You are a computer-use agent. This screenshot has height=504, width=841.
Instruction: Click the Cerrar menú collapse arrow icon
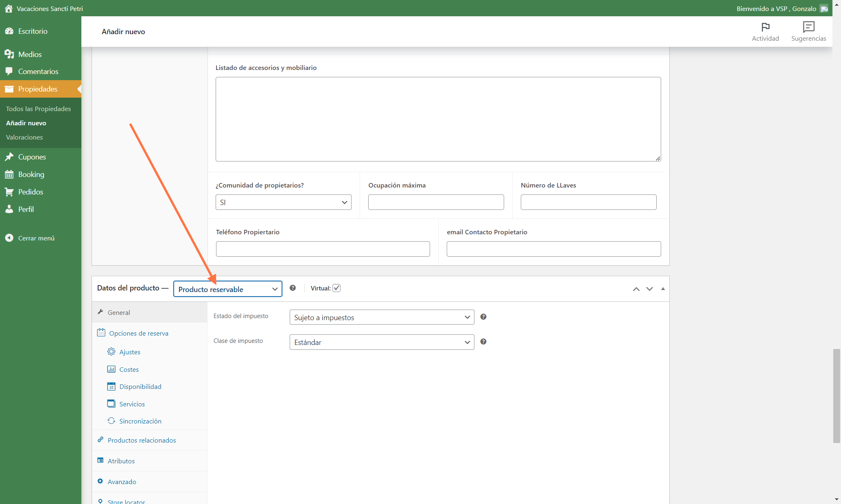(x=9, y=238)
